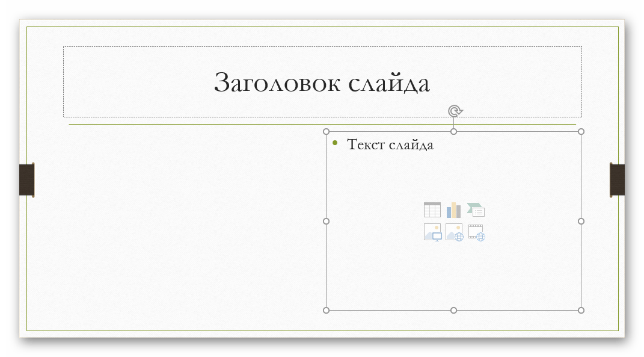The image size is (644, 357).
Task: Open Online Pictures from placeholder icon
Action: 454,232
